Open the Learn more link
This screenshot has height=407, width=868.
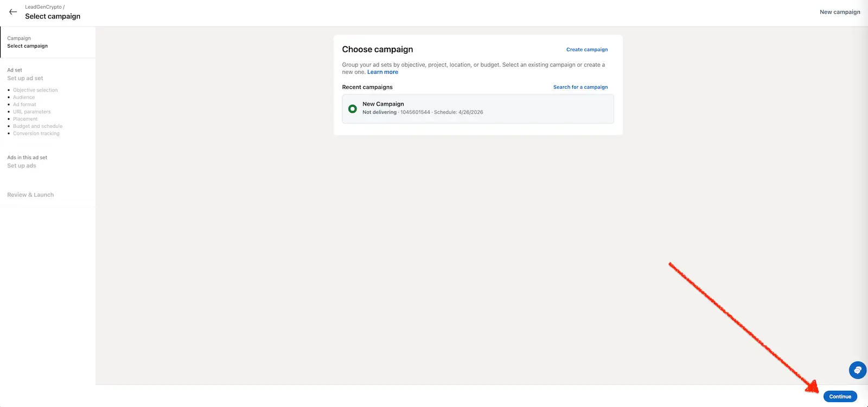(x=382, y=72)
